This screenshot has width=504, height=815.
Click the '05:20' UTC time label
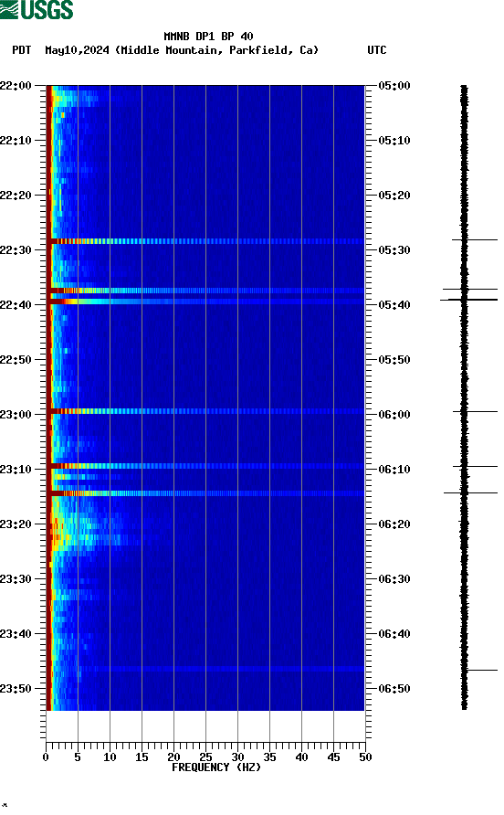(394, 196)
